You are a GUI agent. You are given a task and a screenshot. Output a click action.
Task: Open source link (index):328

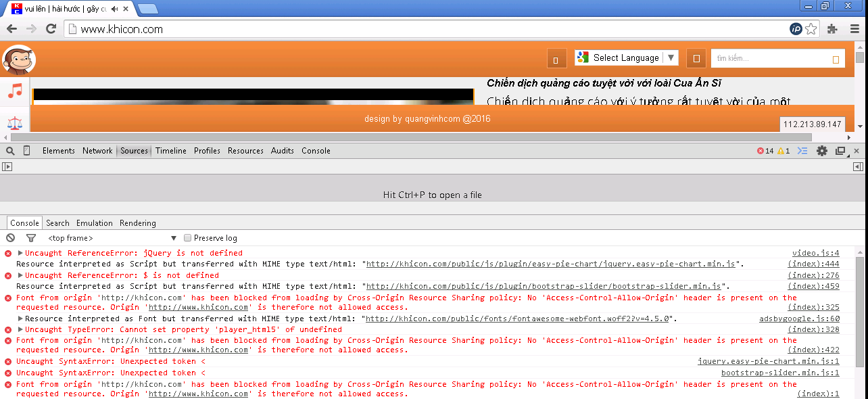coord(814,329)
